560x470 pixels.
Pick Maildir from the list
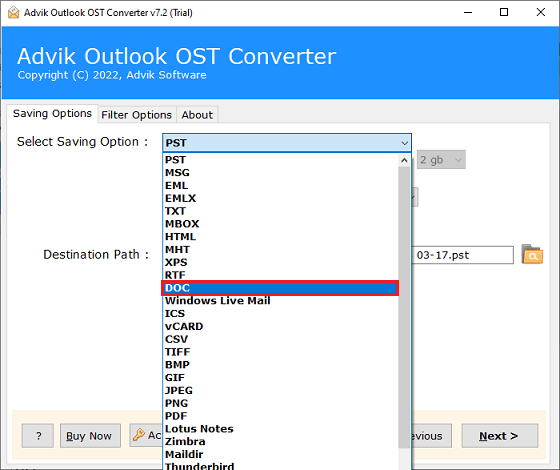281,455
